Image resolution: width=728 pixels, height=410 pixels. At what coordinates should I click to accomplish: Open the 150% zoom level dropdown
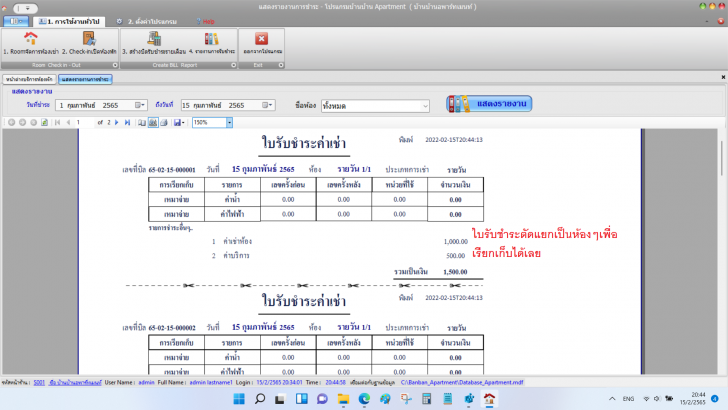(x=229, y=123)
